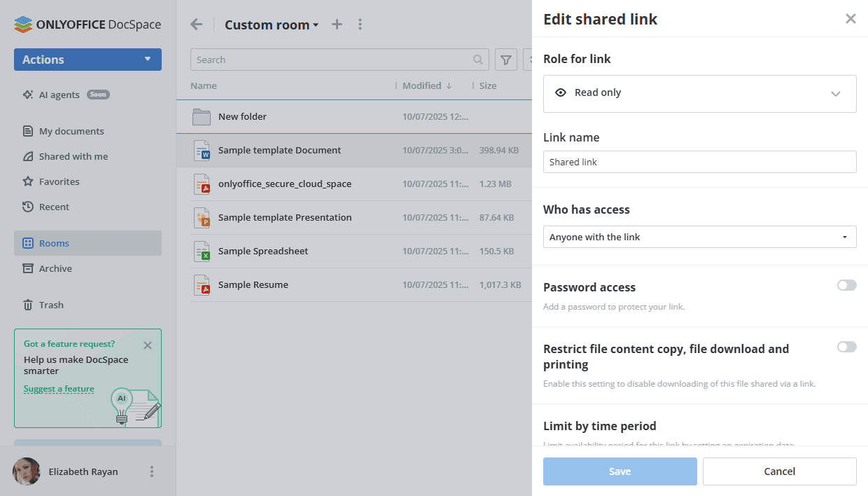Open Rooms in the left sidebar

click(54, 243)
